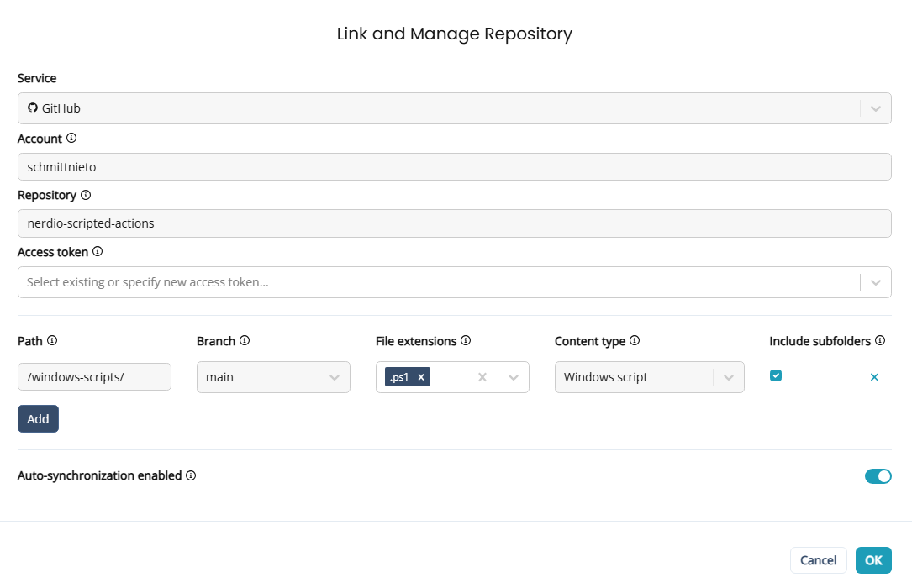The width and height of the screenshot is (912, 588).
Task: Click the Branch info icon
Action: click(245, 340)
